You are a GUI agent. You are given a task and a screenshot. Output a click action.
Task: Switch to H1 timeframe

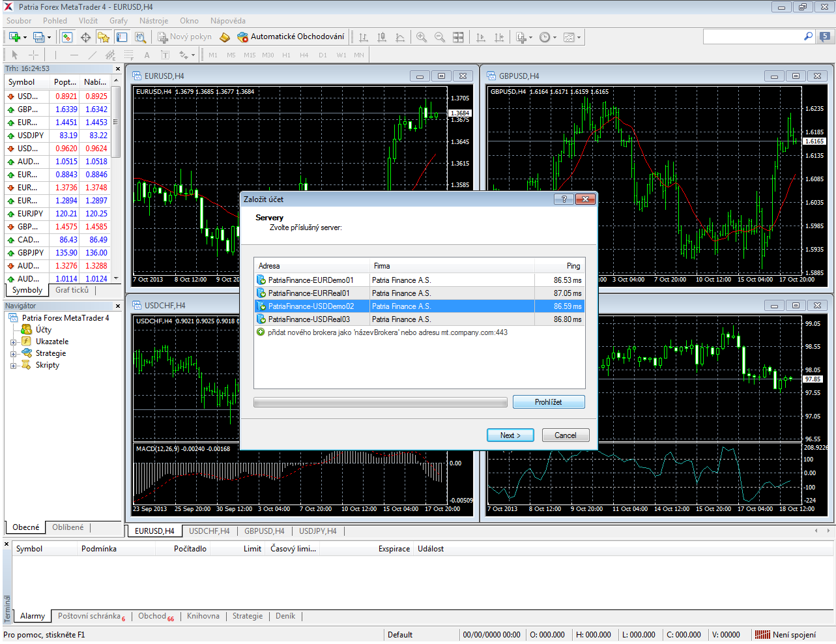tap(286, 55)
